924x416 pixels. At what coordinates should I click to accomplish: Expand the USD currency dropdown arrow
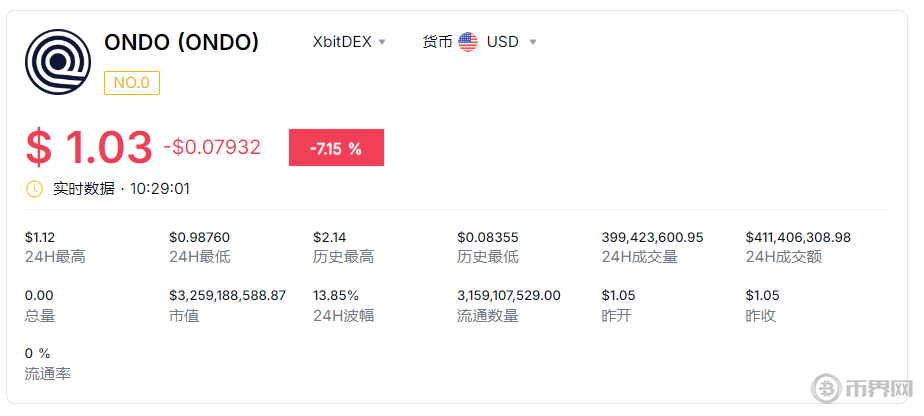tap(533, 42)
